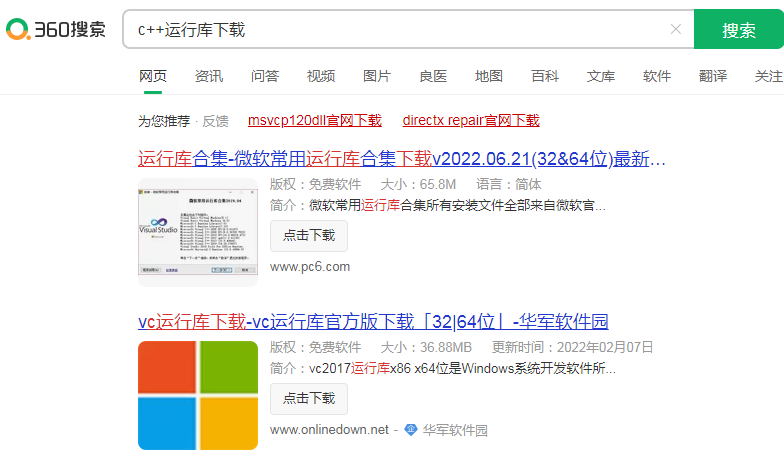
Task: Open www.onlinedown.net source link
Action: tap(329, 430)
